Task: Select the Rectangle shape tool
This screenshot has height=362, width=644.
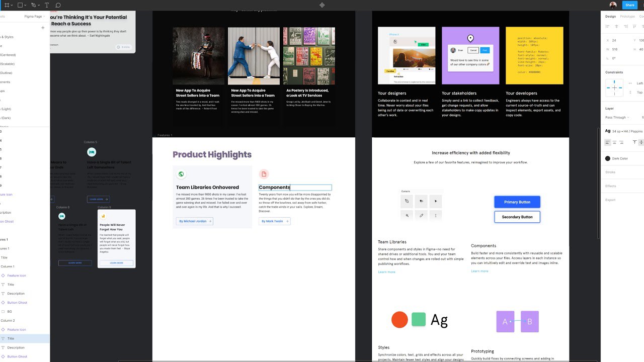Action: (20, 5)
